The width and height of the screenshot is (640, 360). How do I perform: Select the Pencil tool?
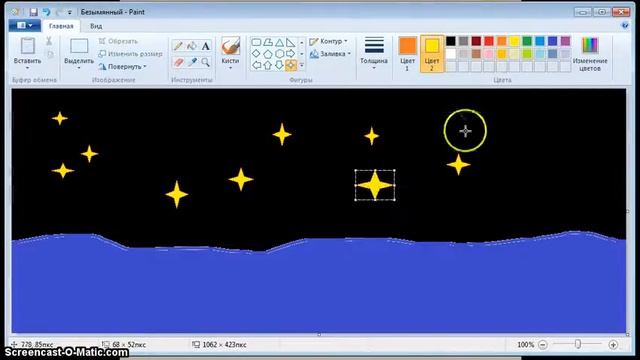pos(178,46)
